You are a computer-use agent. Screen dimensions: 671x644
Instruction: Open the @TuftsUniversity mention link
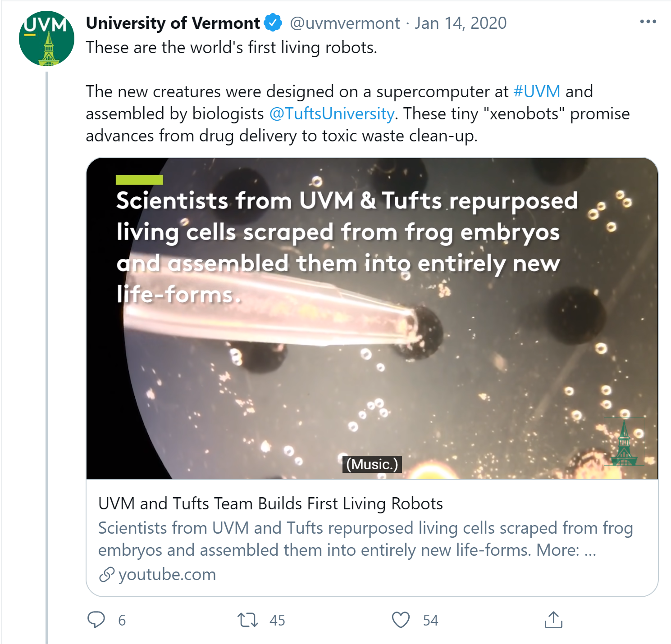(332, 113)
